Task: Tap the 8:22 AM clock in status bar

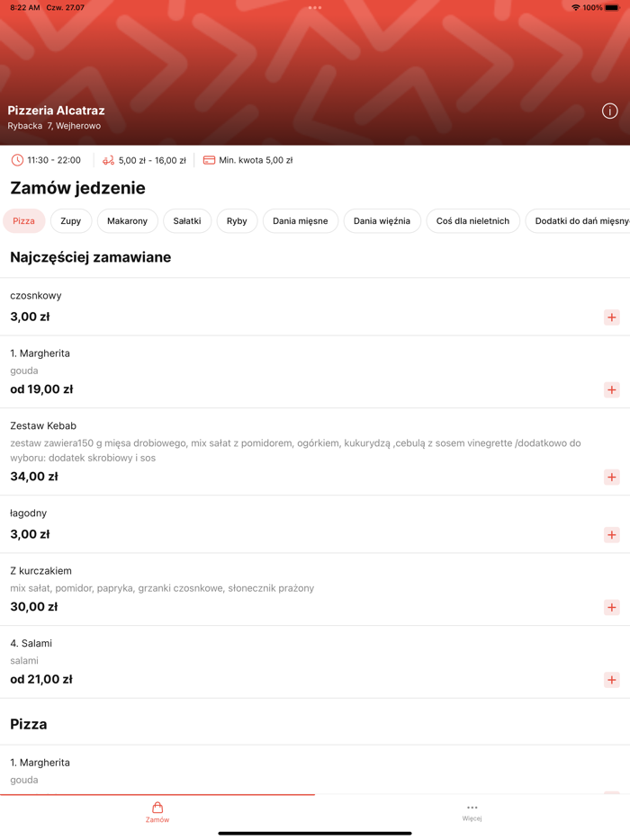Action: (24, 7)
